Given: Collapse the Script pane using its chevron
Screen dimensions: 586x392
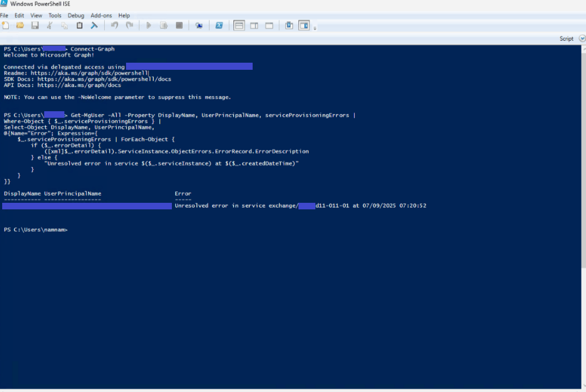Looking at the screenshot, I should pos(582,38).
